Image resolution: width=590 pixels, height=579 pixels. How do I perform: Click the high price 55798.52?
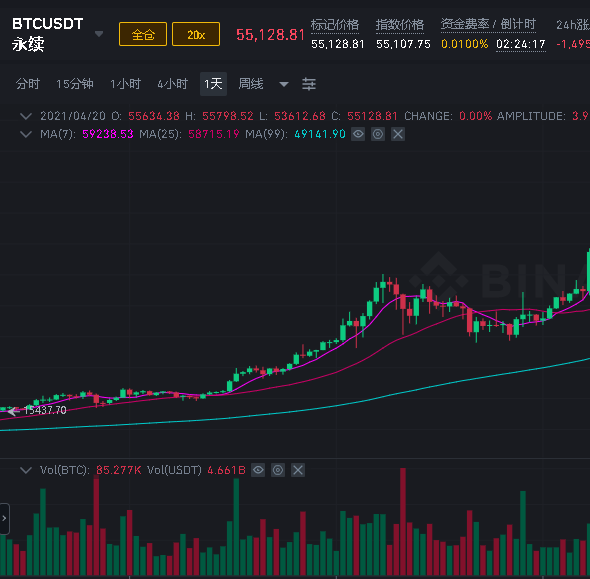[228, 116]
